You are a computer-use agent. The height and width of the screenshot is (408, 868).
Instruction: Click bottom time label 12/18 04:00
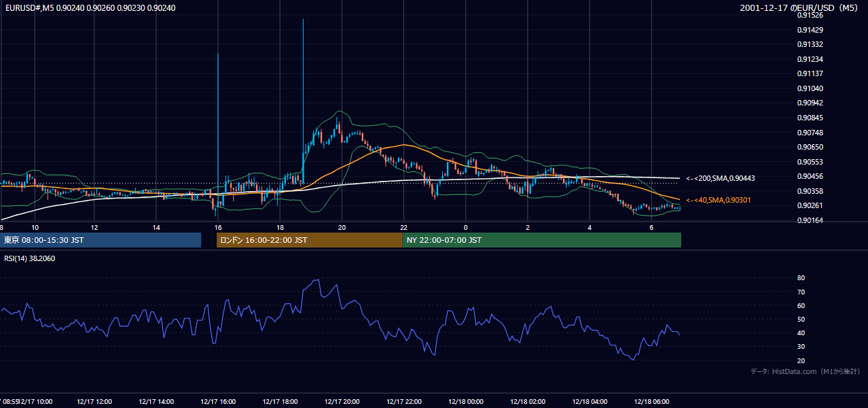590,401
